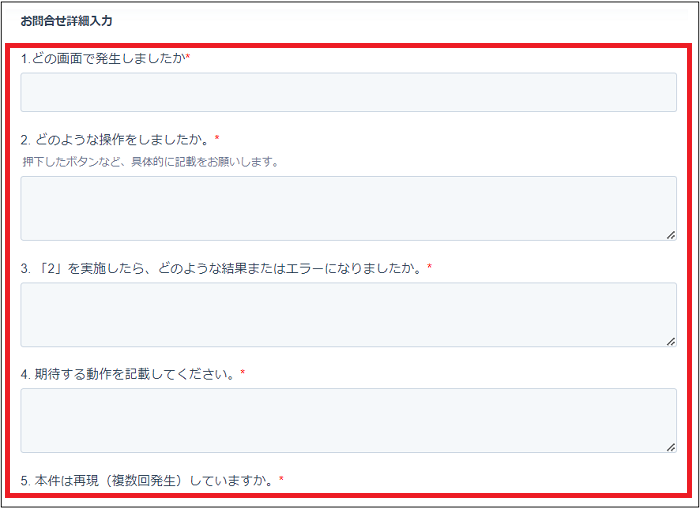Click the required asterisk on question 5
The image size is (700, 509).
click(281, 480)
